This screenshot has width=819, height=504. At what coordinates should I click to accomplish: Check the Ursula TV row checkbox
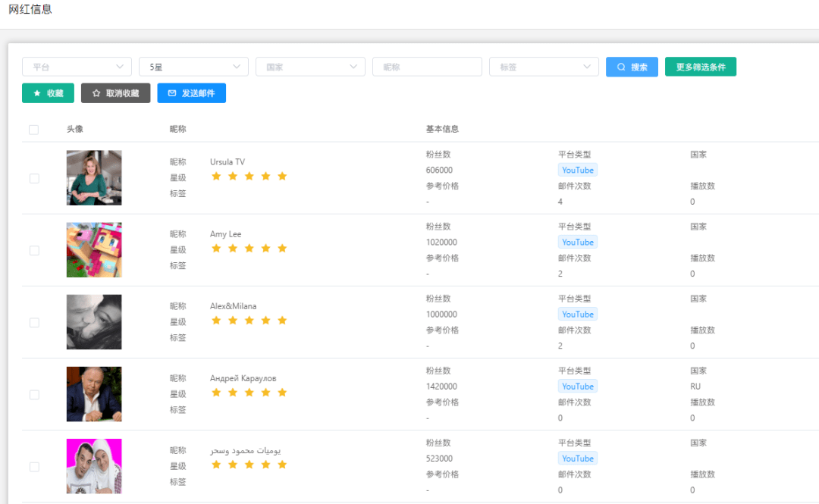point(34,178)
